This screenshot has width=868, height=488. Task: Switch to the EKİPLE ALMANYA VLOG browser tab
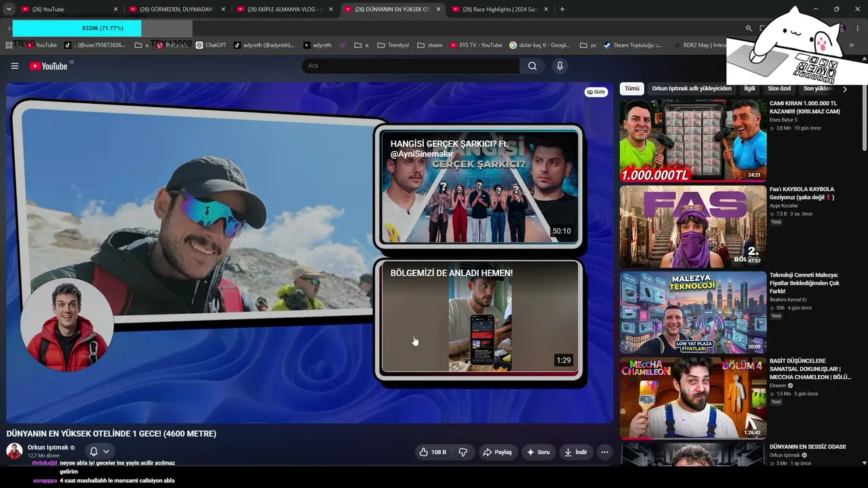[283, 9]
